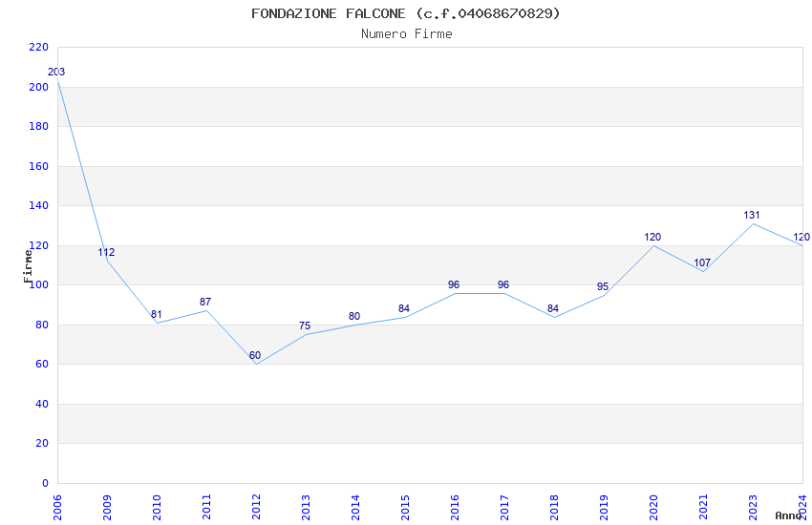Image resolution: width=812 pixels, height=525 pixels.
Task: Select x-axis year label 2015
Action: click(x=405, y=508)
